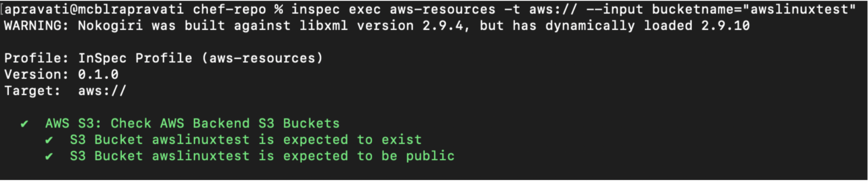Screen dimensions: 868x182
Task: Click the 'Target:' label
Action: [x=32, y=91]
